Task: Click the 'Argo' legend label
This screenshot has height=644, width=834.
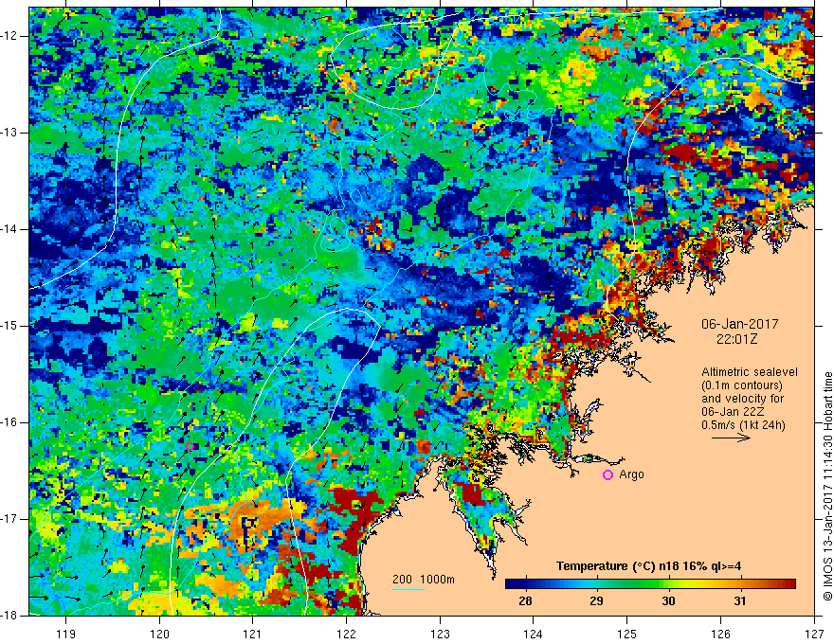Action: (x=631, y=474)
